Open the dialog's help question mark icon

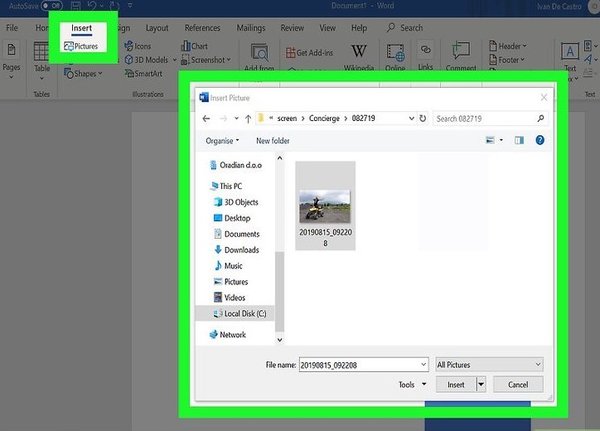tap(540, 141)
